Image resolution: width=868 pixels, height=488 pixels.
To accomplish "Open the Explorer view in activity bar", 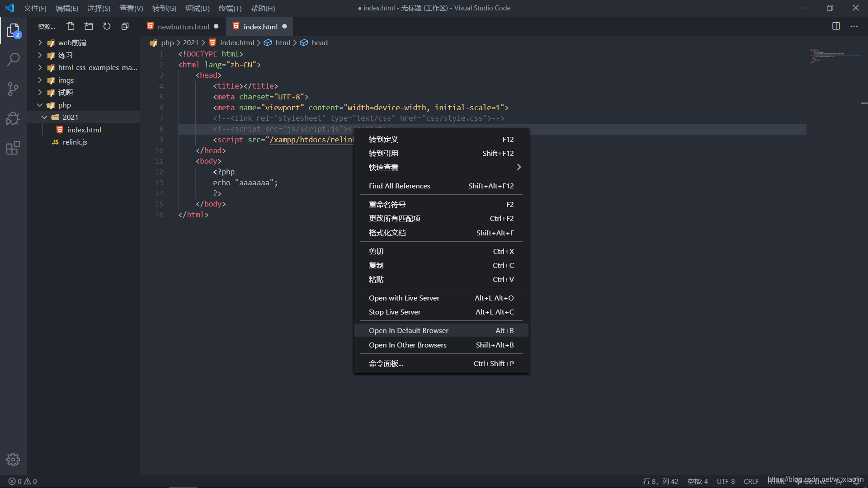I will [x=13, y=30].
